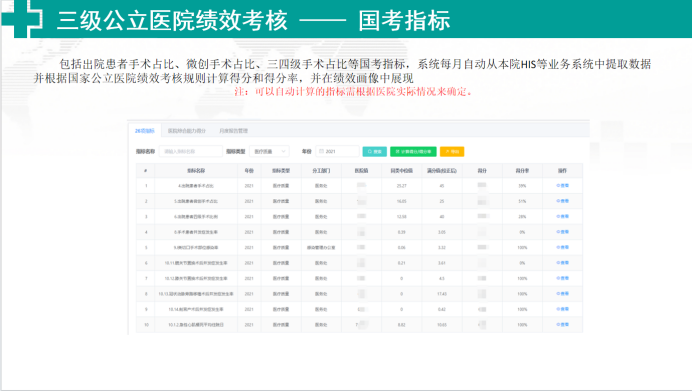692x391 pixels.
Task: Open the 年份 picker showing 2021
Action: pyautogui.click(x=337, y=151)
